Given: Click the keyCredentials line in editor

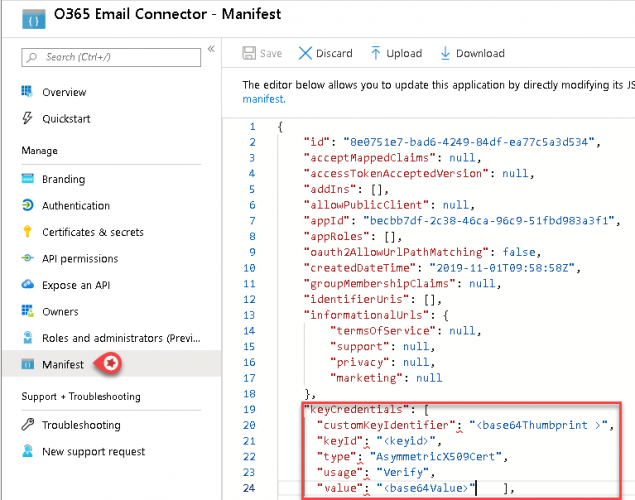Looking at the screenshot, I should coord(362,410).
